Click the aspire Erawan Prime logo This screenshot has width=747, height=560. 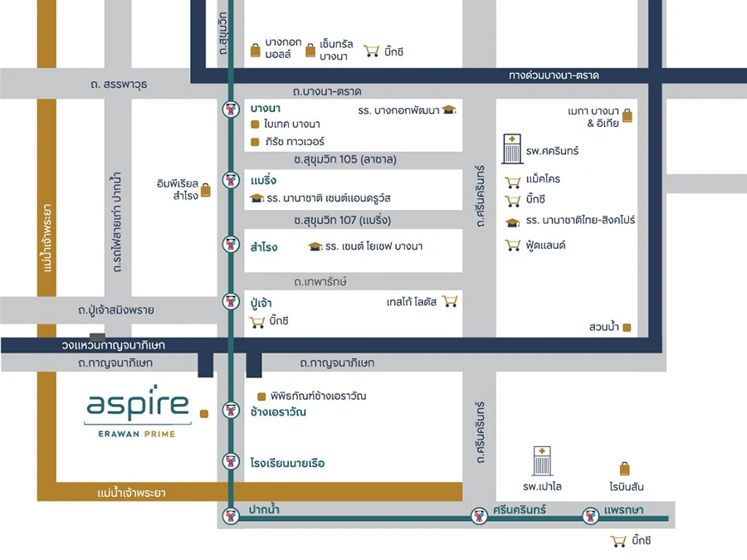coord(138,411)
